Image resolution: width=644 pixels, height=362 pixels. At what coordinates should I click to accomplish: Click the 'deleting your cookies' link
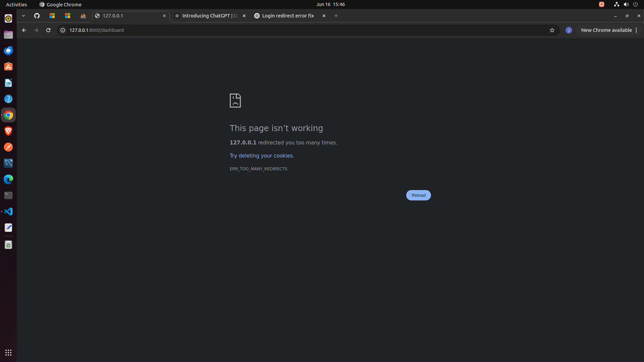[x=266, y=156]
